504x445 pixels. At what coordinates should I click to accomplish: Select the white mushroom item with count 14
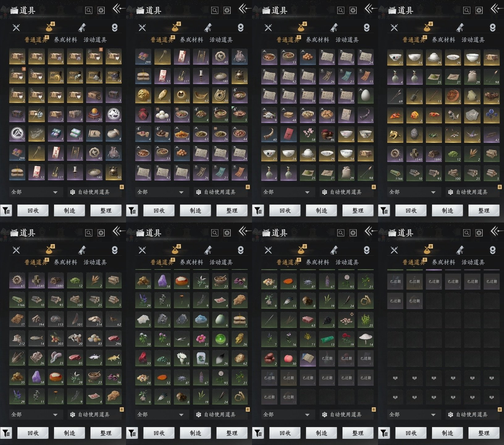365,339
